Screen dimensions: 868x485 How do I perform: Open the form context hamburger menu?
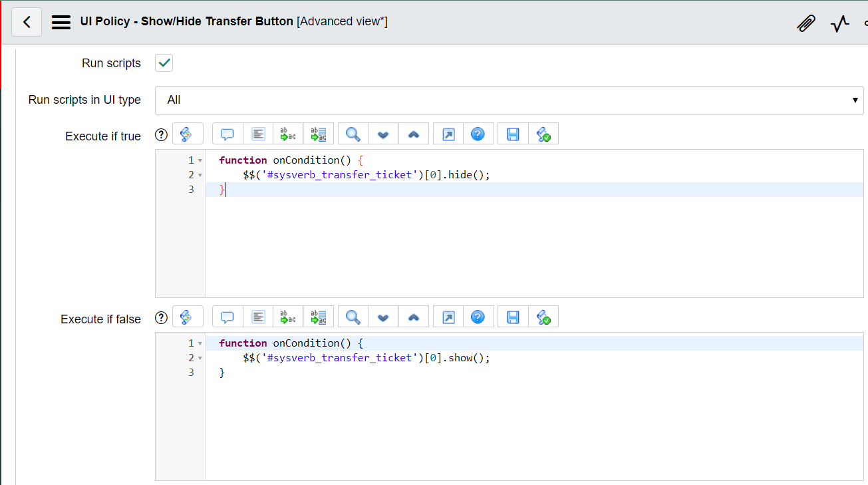(61, 22)
